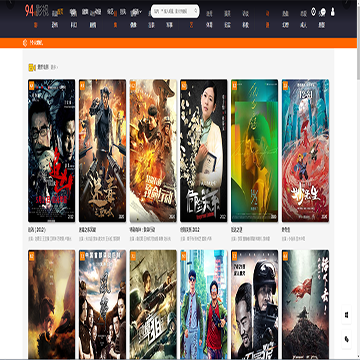Open the 致命行动 war movie poster
Viewport: 360px width, 360px height.
[153, 151]
